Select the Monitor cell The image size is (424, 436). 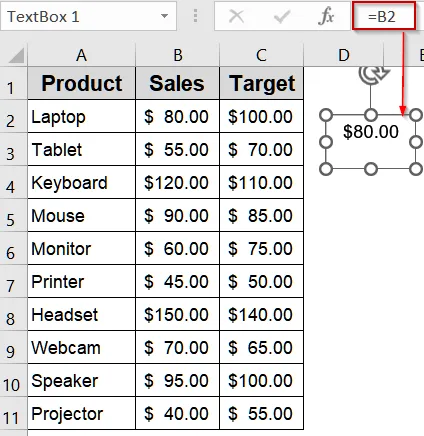[x=82, y=248]
